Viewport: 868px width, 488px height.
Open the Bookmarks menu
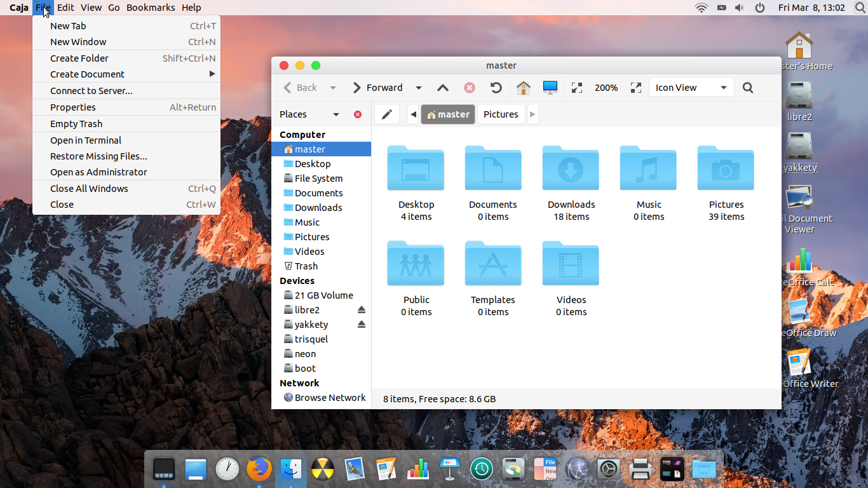[151, 7]
